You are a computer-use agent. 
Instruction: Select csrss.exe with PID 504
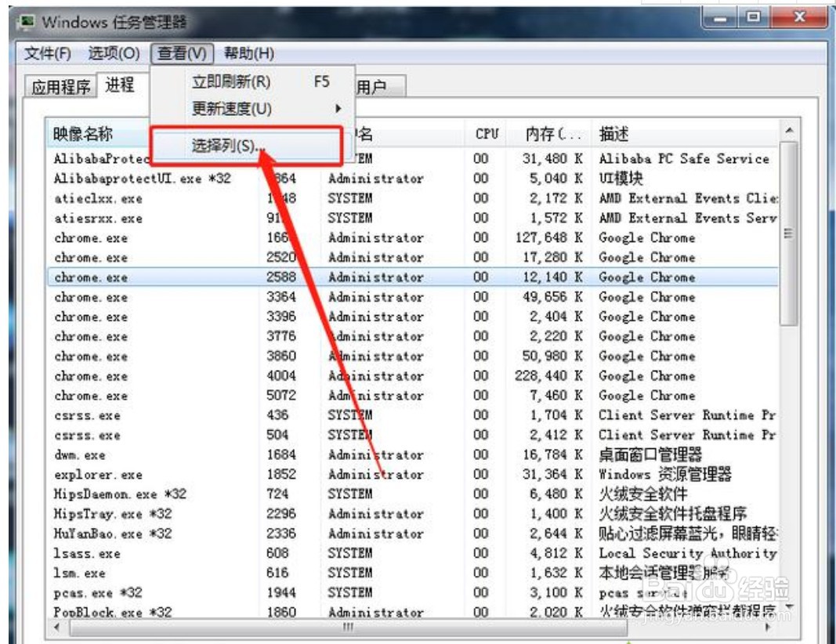point(413,435)
